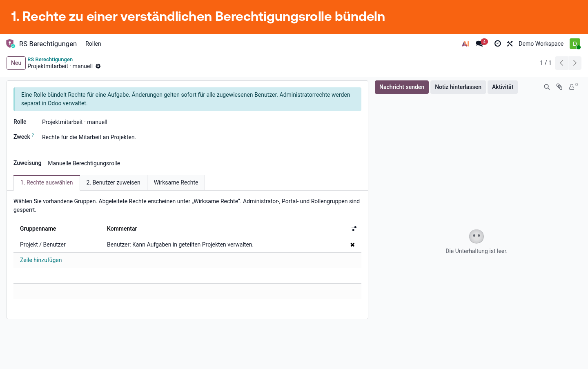The width and height of the screenshot is (588, 369).
Task: Search messages with the magnifier icon
Action: 547,87
